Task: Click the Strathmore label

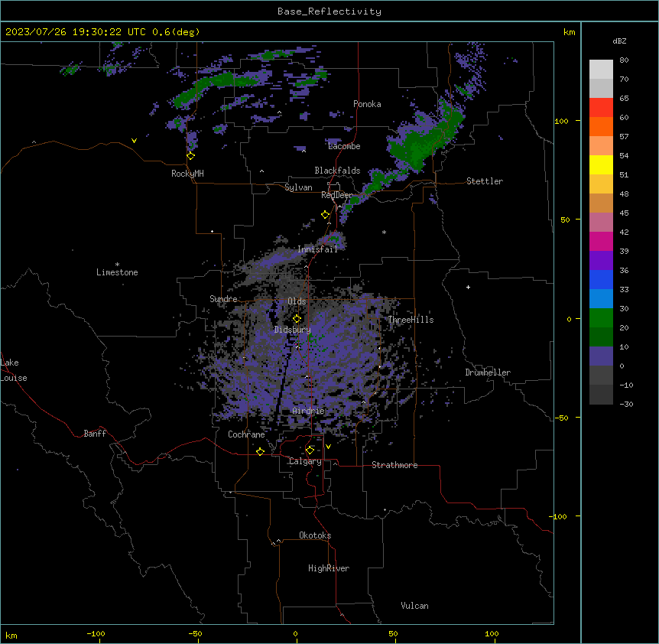Action: click(394, 465)
